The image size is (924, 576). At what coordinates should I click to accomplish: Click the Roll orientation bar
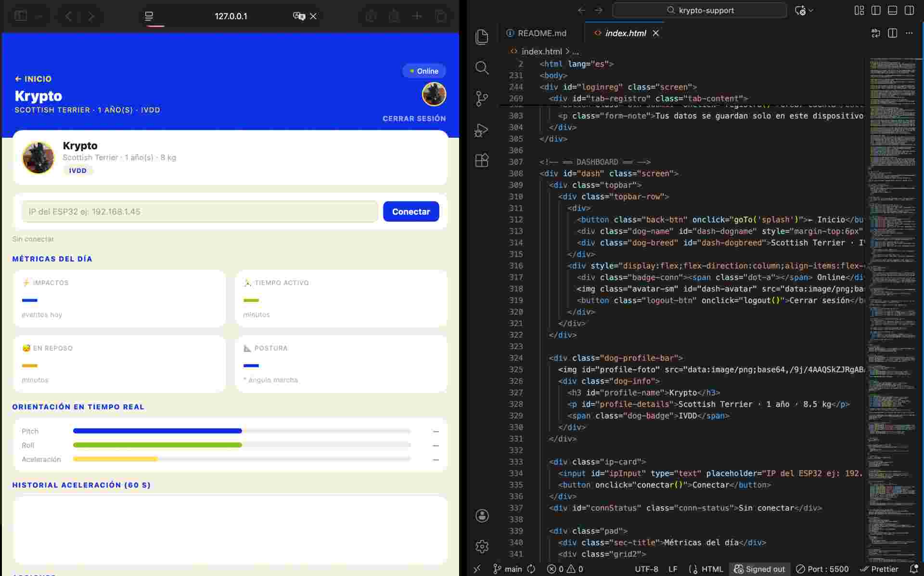coord(242,445)
